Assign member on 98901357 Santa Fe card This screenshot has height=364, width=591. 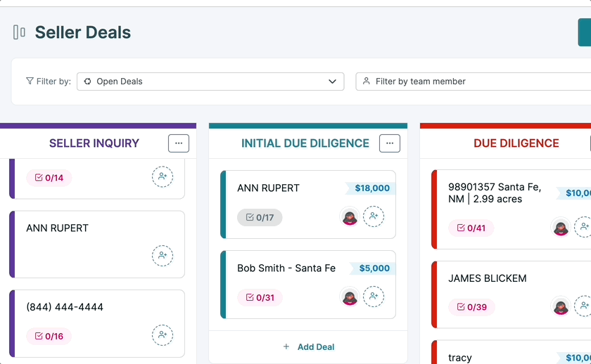click(x=583, y=227)
